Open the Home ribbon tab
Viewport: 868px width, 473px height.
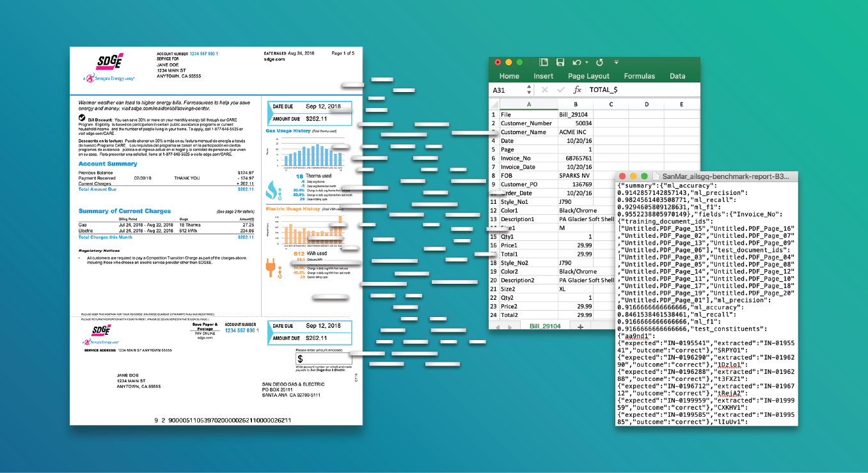(x=509, y=76)
